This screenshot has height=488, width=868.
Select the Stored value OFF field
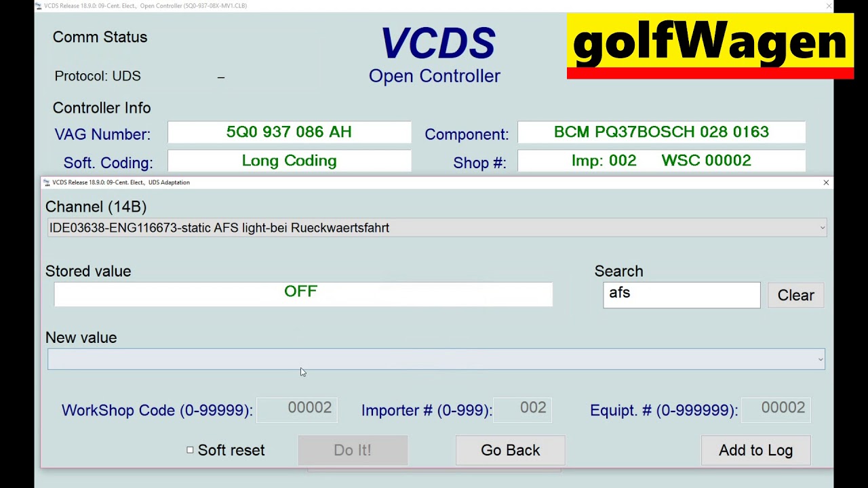(x=303, y=294)
